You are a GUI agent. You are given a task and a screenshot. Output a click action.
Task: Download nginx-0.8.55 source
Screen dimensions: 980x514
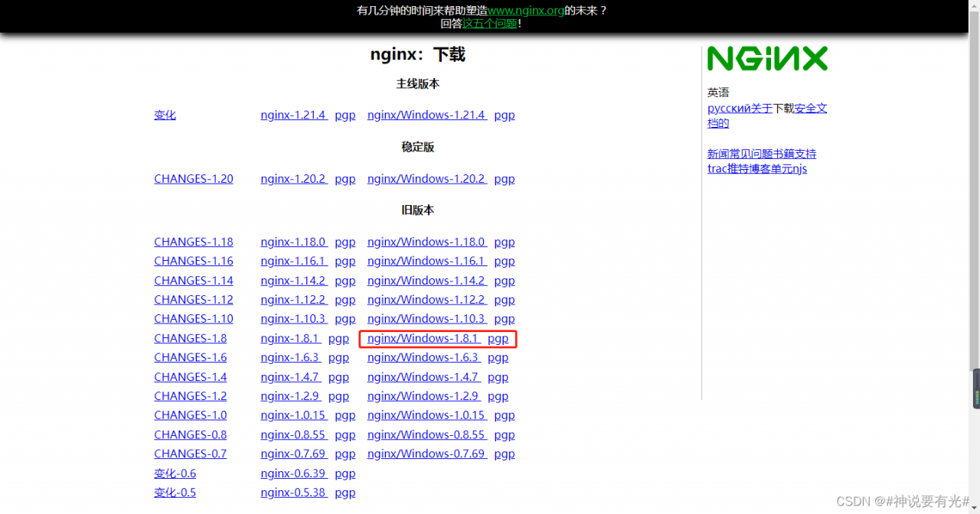pos(294,434)
